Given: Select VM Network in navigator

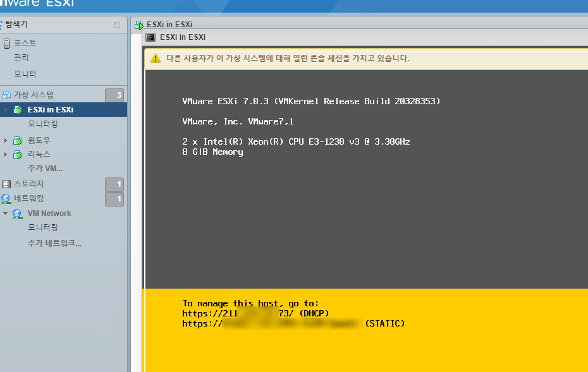Looking at the screenshot, I should tap(49, 213).
